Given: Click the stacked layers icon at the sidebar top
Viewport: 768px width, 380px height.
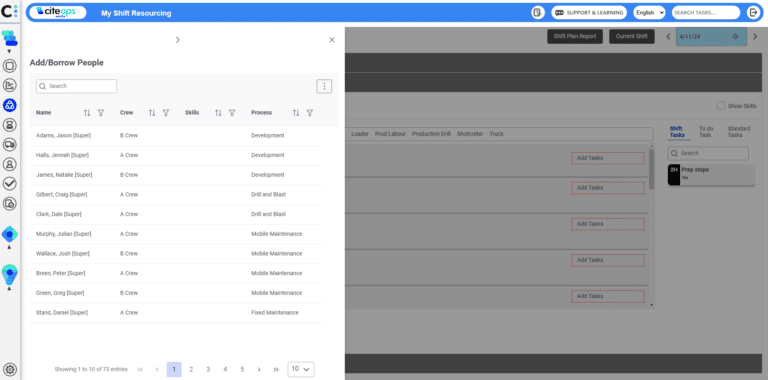Looking at the screenshot, I should (10, 39).
